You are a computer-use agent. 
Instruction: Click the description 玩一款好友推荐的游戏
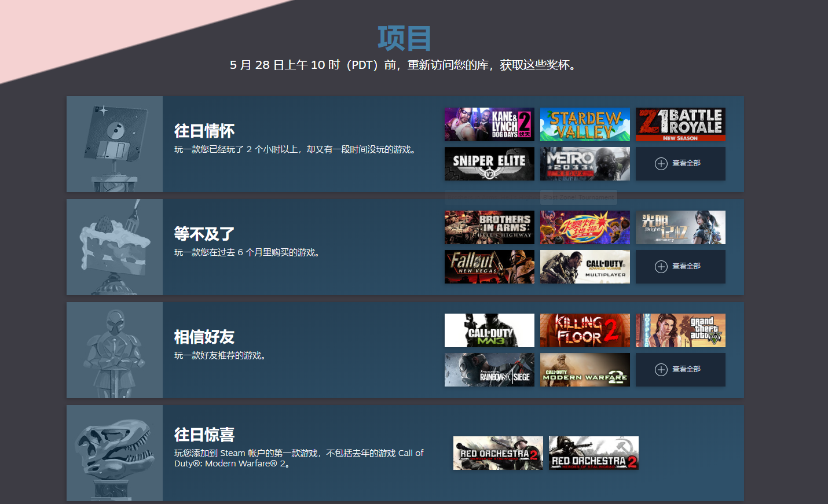[x=221, y=355]
